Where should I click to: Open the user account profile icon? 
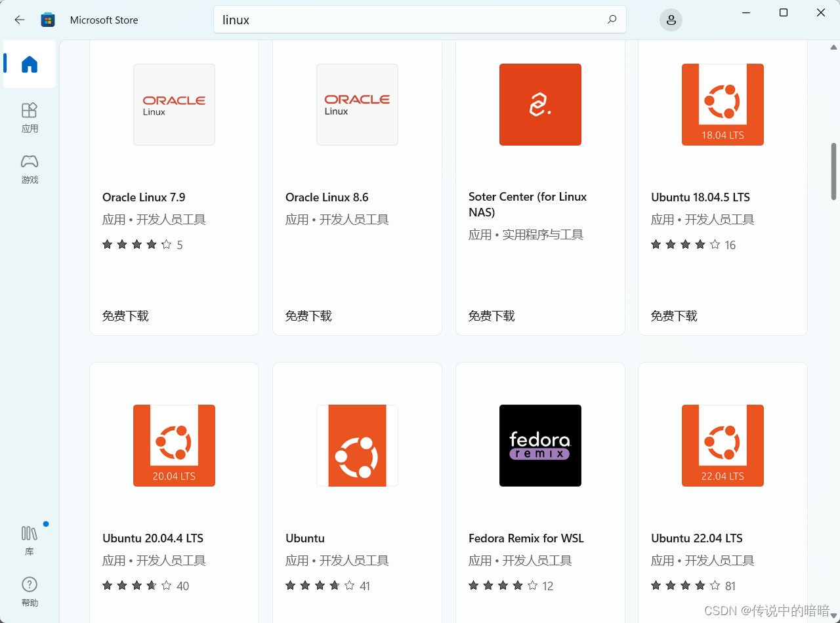pyautogui.click(x=671, y=20)
